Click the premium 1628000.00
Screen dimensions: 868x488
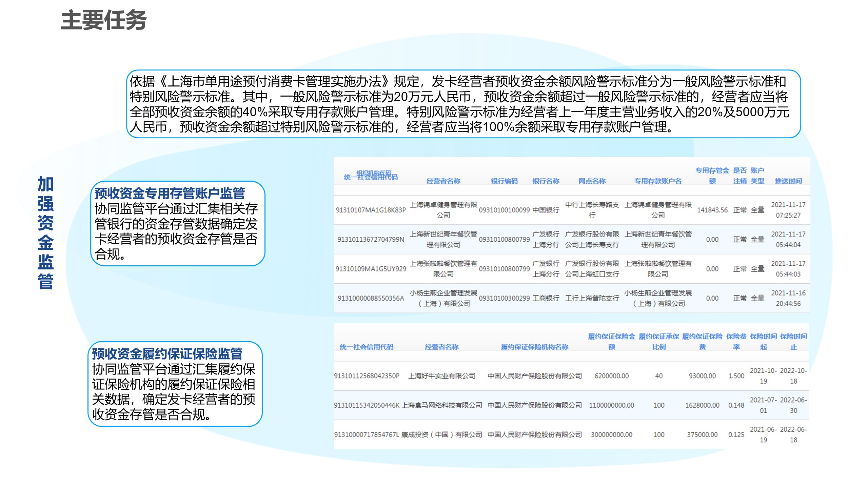coord(702,406)
